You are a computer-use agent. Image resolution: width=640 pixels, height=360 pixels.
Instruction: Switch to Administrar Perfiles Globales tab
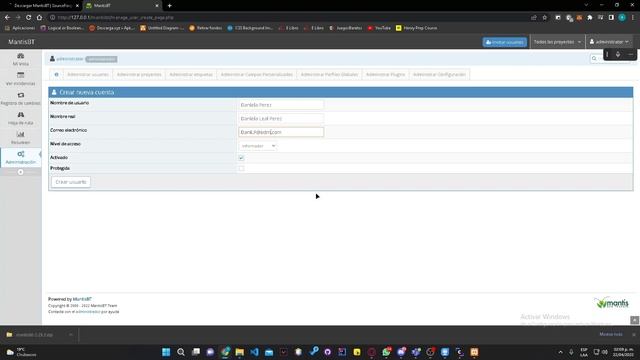329,75
